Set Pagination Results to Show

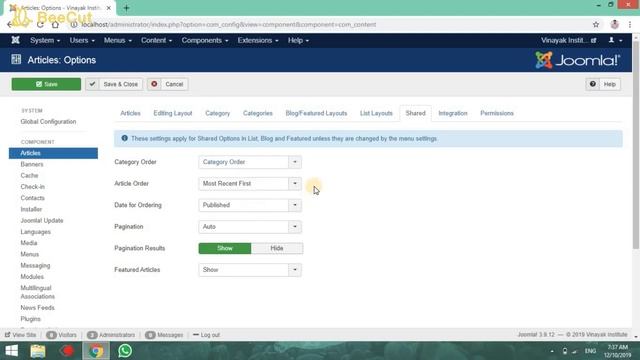tap(225, 248)
